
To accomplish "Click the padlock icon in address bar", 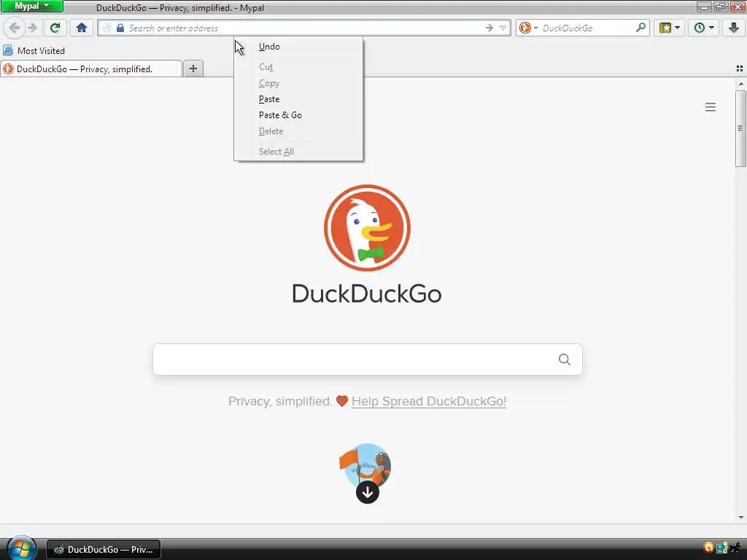I will (x=120, y=28).
